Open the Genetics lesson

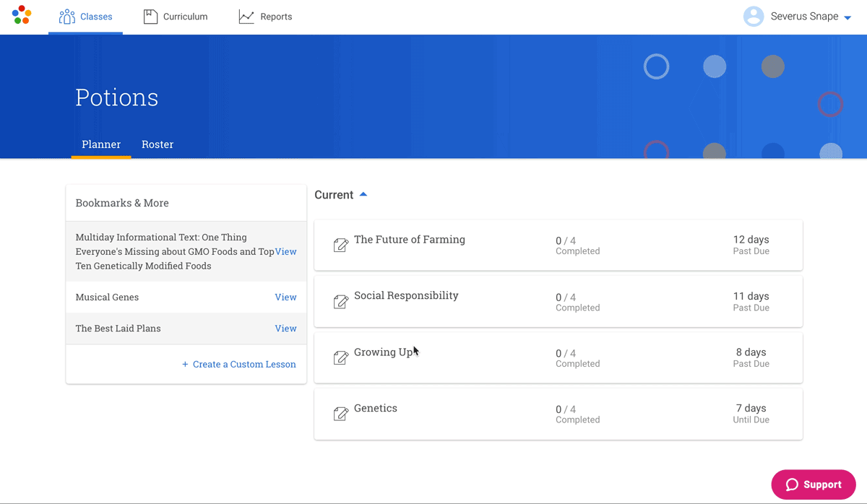(x=376, y=408)
